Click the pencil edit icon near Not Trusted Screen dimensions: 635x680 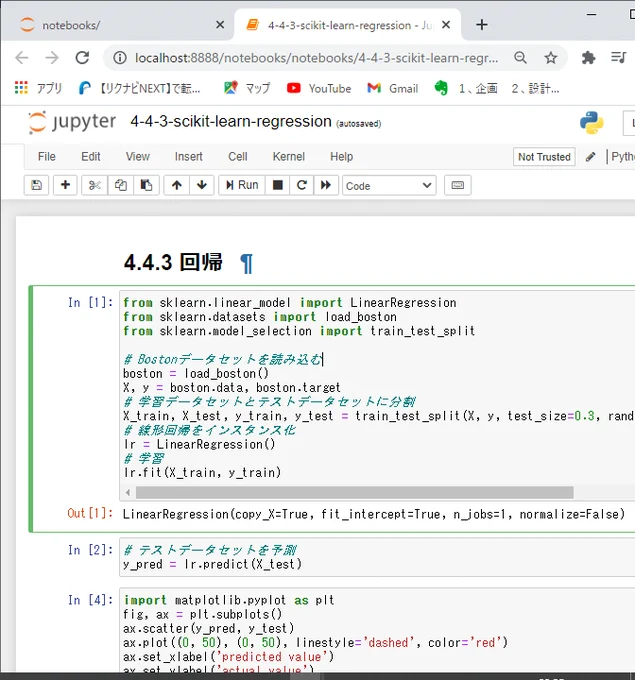pos(590,157)
